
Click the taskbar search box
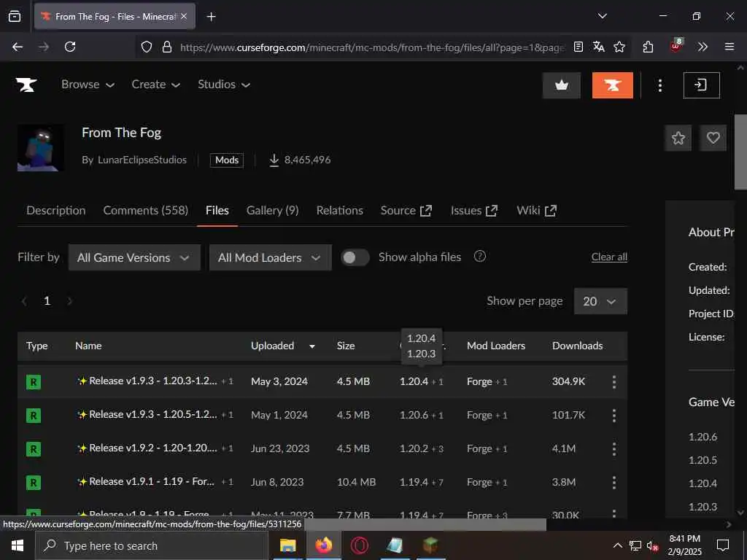coord(152,545)
